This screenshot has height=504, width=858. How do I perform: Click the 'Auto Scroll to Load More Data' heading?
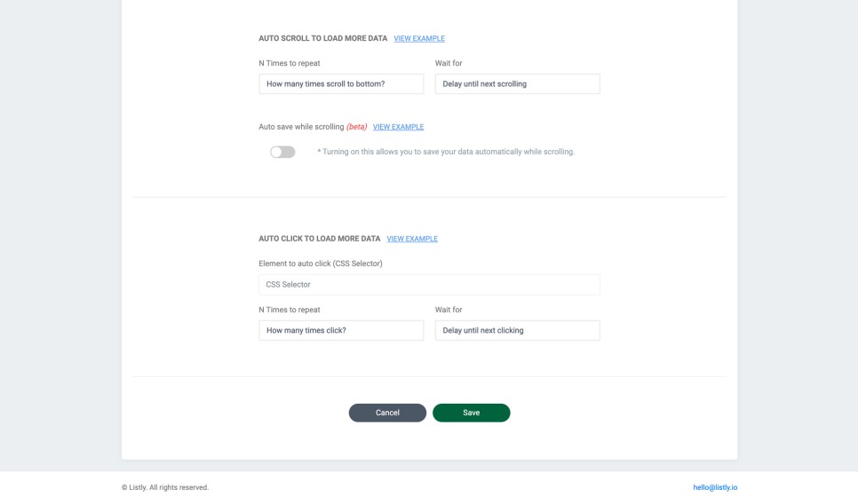coord(323,39)
